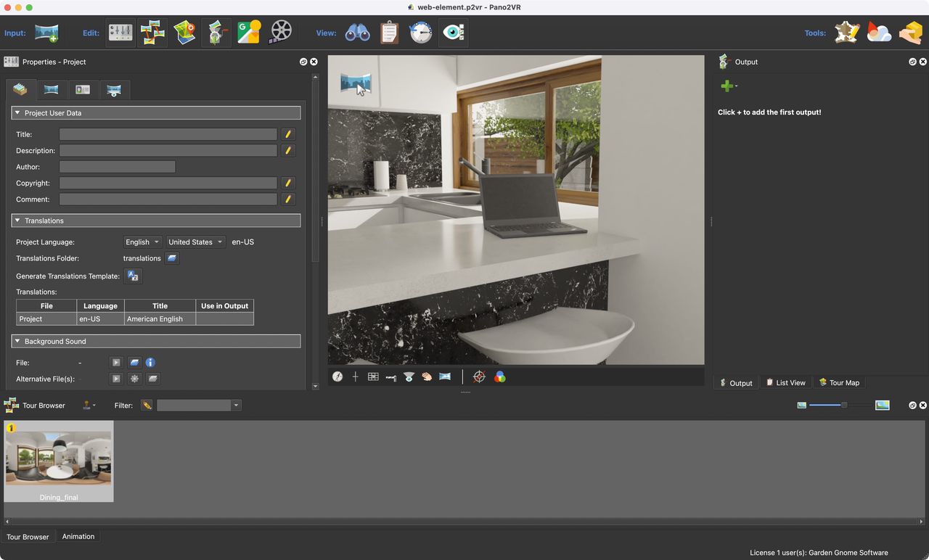929x560 pixels.
Task: Switch to the Animation tab
Action: point(78,537)
